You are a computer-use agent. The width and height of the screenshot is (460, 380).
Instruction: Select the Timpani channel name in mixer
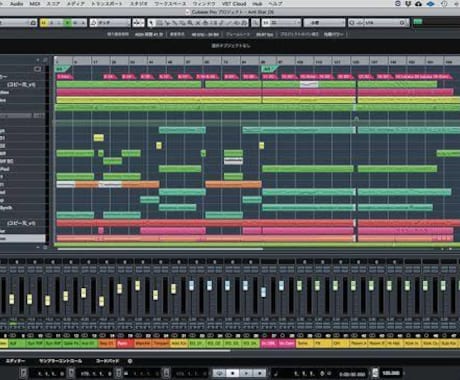click(161, 343)
